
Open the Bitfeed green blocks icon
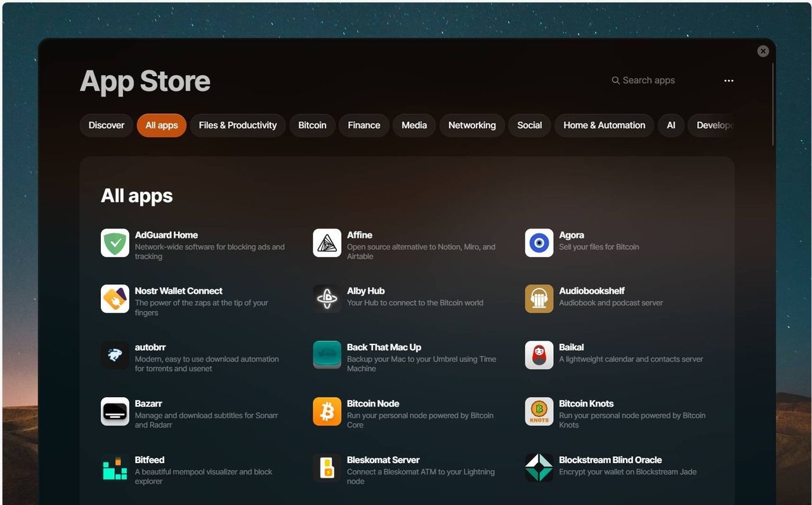click(115, 468)
